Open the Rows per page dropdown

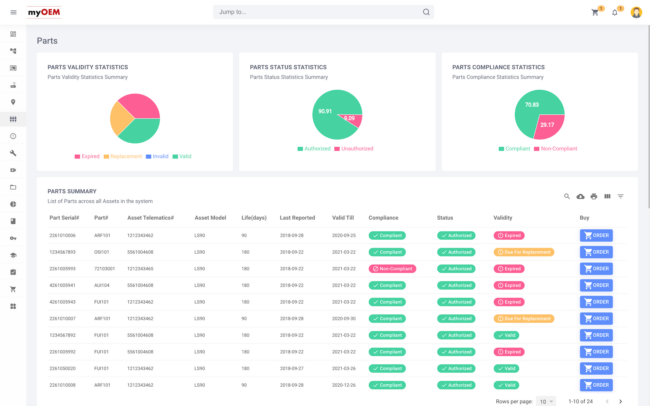pyautogui.click(x=546, y=400)
